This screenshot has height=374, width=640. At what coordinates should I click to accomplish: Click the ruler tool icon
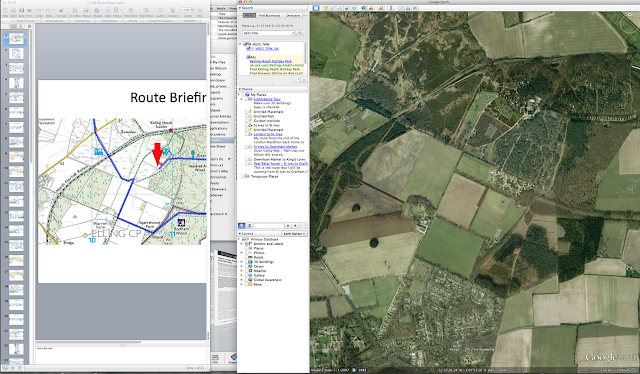[391, 8]
